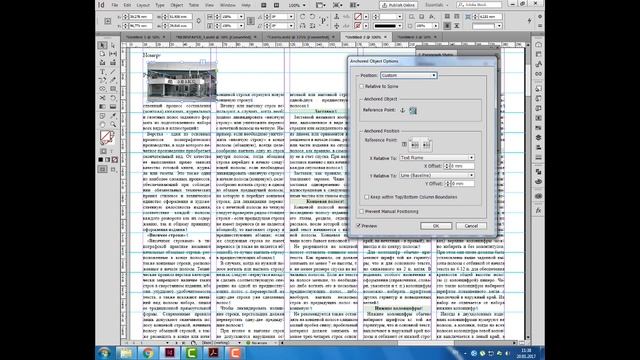The height and width of the screenshot is (360, 640).
Task: Open the Links panel icon in right dock
Action: click(x=538, y=74)
